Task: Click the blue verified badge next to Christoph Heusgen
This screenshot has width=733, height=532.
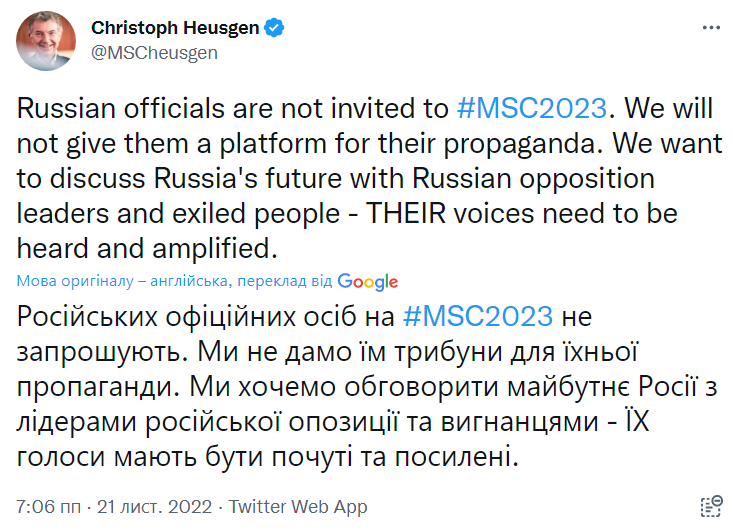Action: point(273,29)
